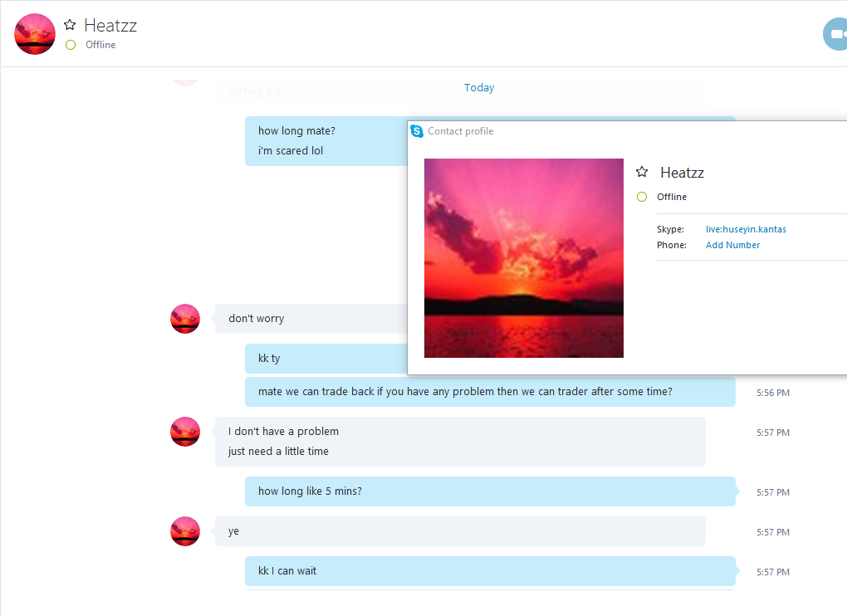Click the Contact profile window title
The image size is (847, 616).
point(460,131)
